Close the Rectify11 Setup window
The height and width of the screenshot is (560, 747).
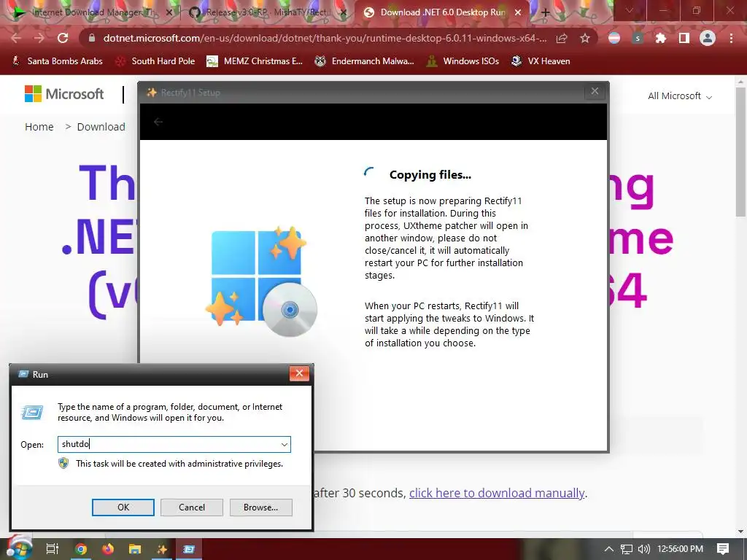point(595,91)
